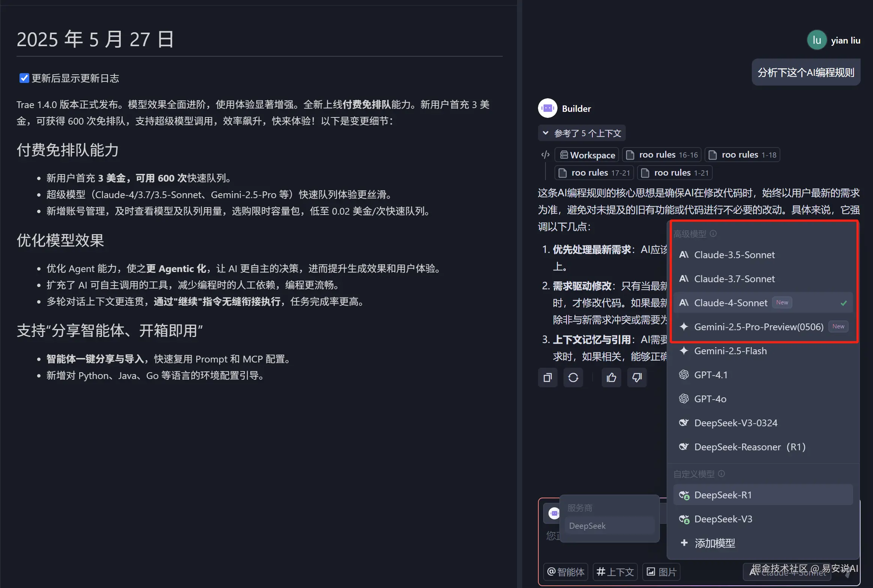Viewport: 873px width, 588px height.
Task: Click the info icon beside 自定义模型
Action: pyautogui.click(x=721, y=474)
